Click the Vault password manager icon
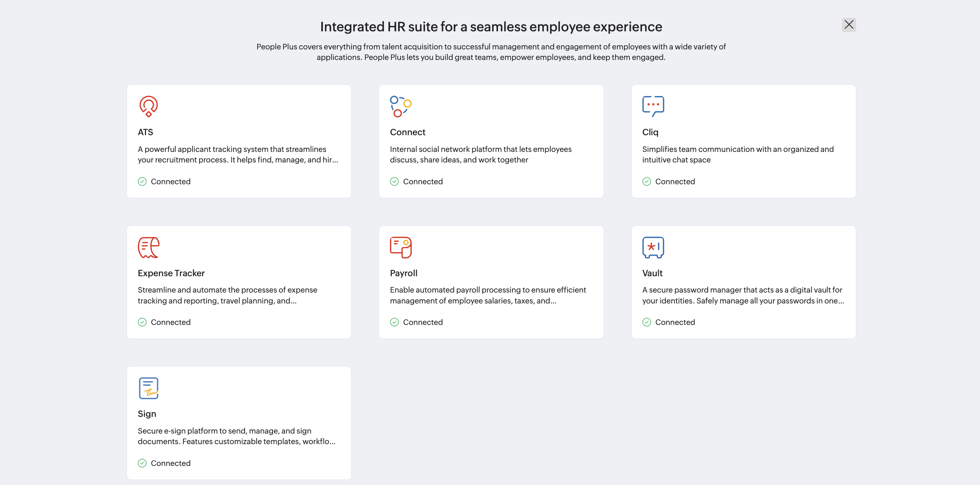This screenshot has width=980, height=485. pos(653,248)
